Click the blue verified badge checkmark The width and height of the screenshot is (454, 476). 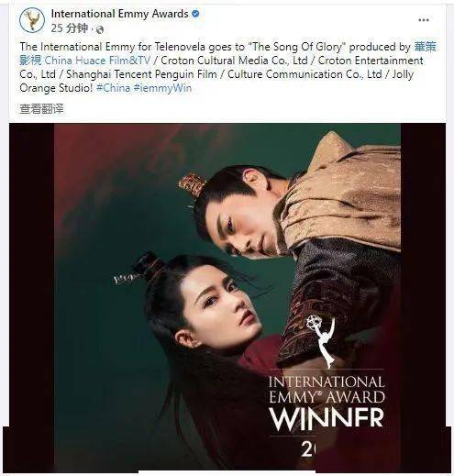(195, 14)
